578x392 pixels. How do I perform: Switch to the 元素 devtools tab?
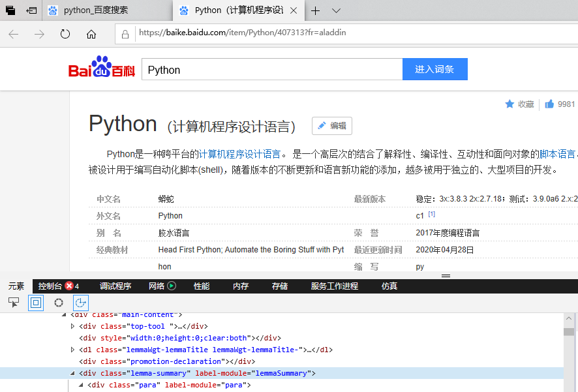[x=16, y=286]
